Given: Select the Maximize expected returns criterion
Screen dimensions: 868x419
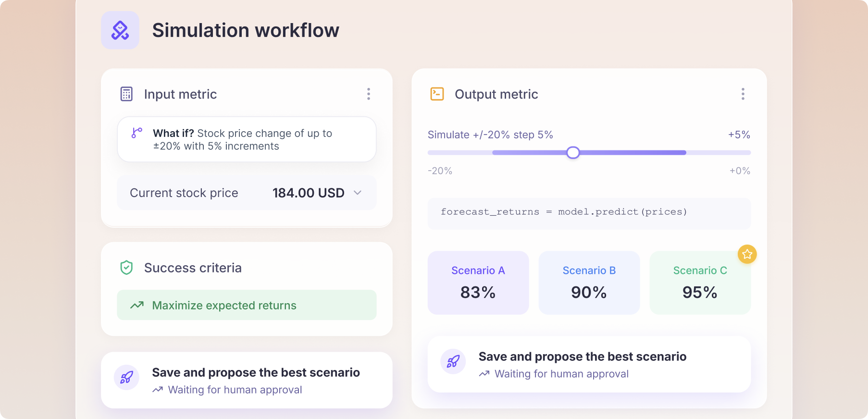Looking at the screenshot, I should coord(247,305).
